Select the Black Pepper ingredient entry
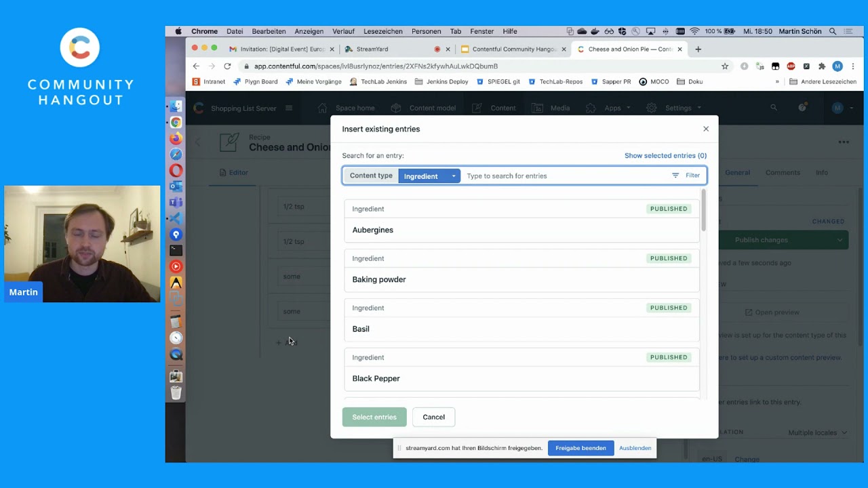Image resolution: width=868 pixels, height=488 pixels. (x=521, y=369)
